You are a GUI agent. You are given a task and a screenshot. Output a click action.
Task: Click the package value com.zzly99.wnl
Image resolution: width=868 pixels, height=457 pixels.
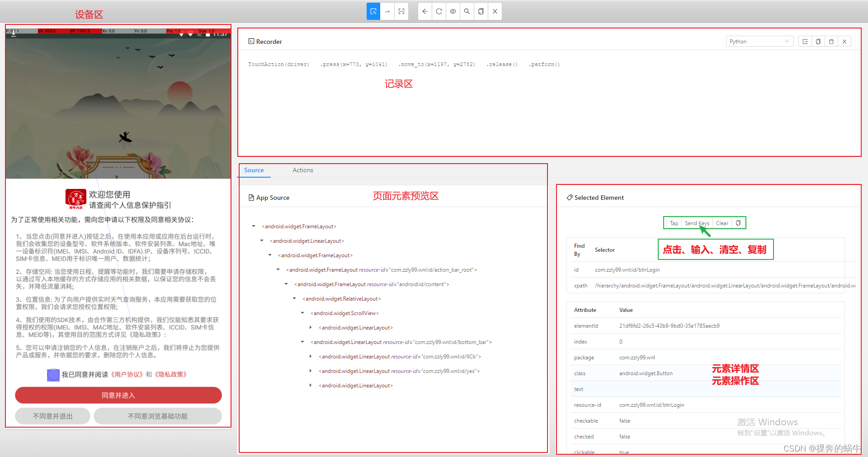pos(637,358)
